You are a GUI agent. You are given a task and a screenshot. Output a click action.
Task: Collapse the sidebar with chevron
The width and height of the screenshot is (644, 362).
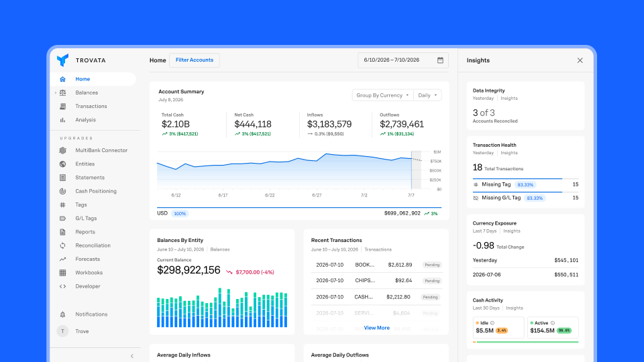point(132,356)
